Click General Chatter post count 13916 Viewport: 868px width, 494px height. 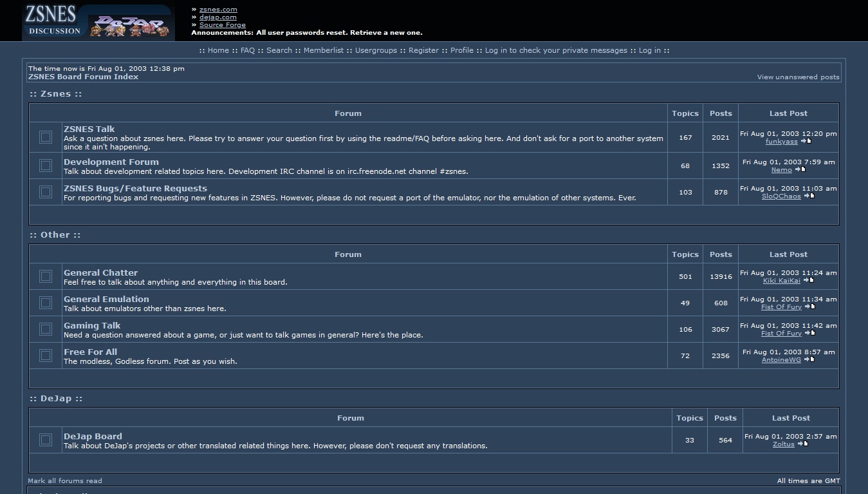pos(721,276)
